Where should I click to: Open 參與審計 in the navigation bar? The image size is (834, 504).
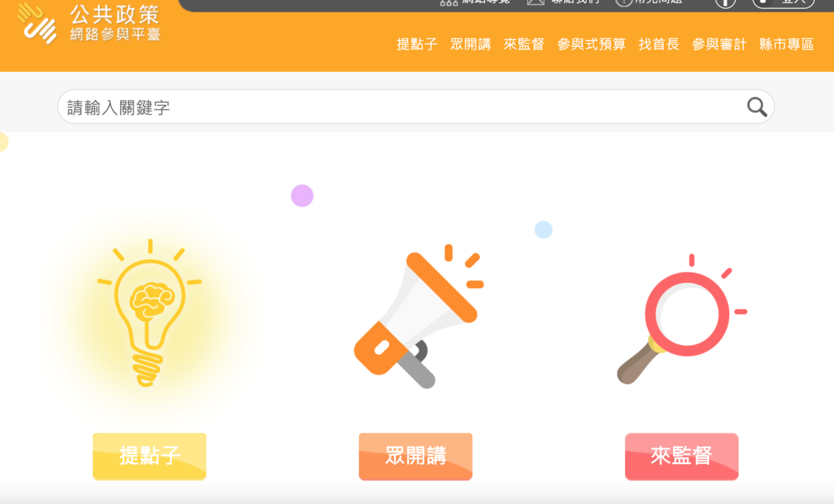(719, 44)
